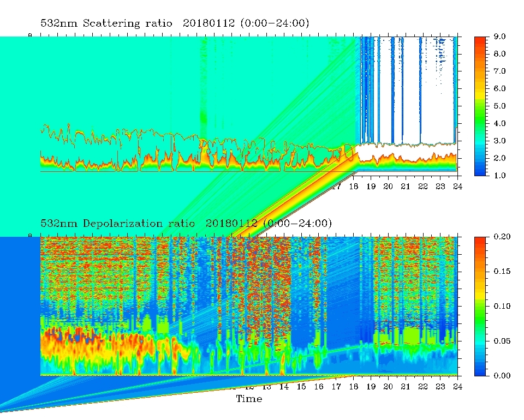The height and width of the screenshot is (420, 524).
Task: Click hour 16 tick on depolarization plot axis
Action: click(319, 387)
